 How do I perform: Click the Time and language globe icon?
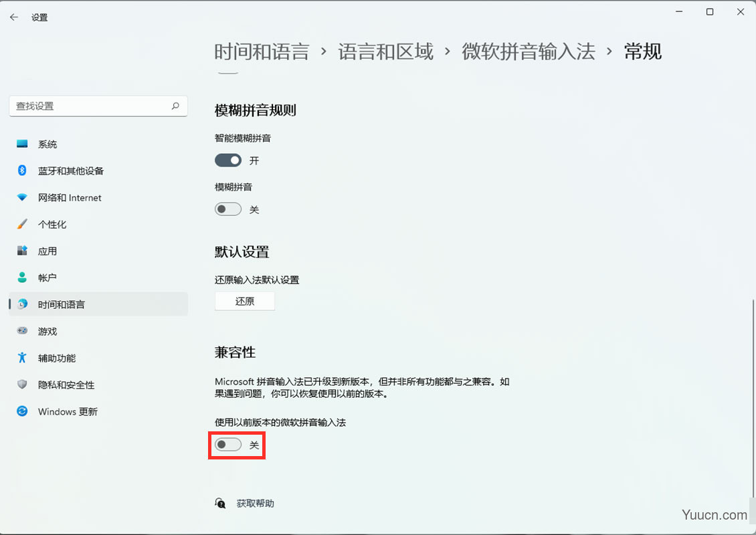tap(22, 304)
